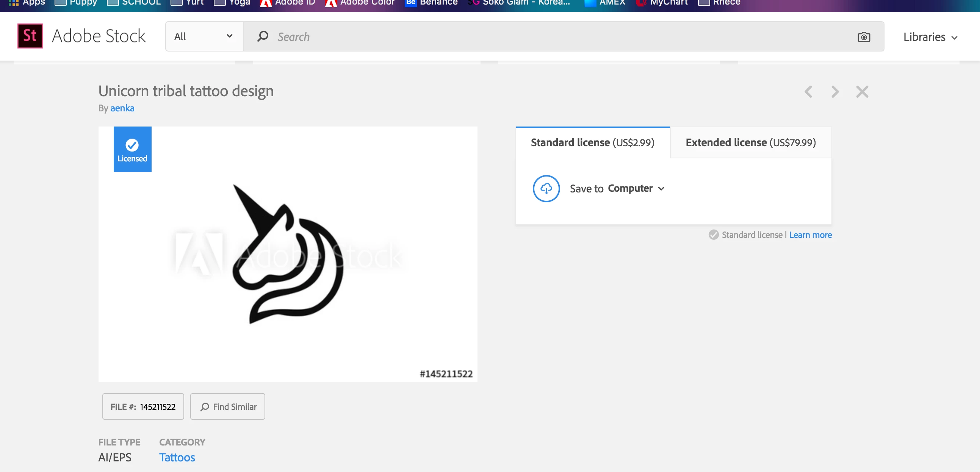The height and width of the screenshot is (472, 980).
Task: Switch to the Extended license tab
Action: [750, 143]
